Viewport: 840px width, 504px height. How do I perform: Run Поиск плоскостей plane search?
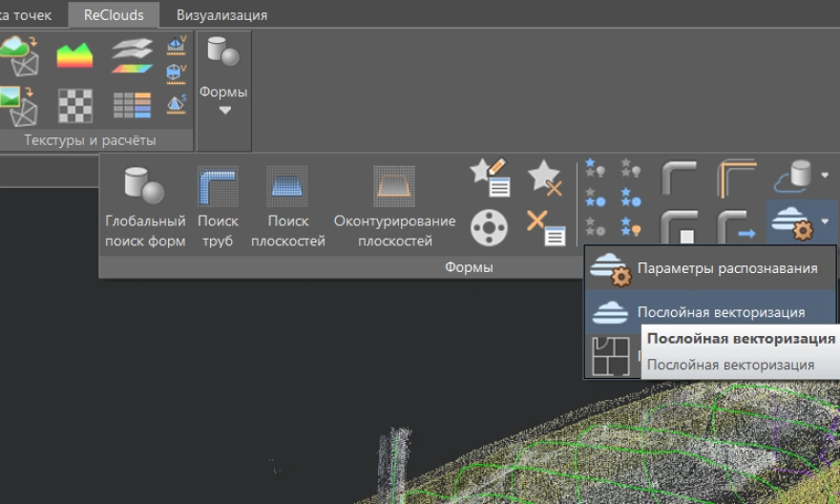pyautogui.click(x=287, y=207)
